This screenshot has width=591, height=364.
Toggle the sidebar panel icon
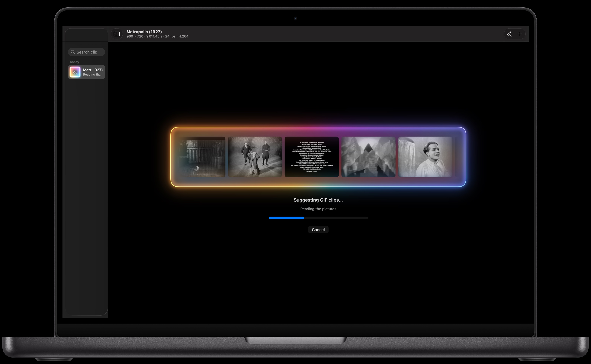pyautogui.click(x=117, y=34)
